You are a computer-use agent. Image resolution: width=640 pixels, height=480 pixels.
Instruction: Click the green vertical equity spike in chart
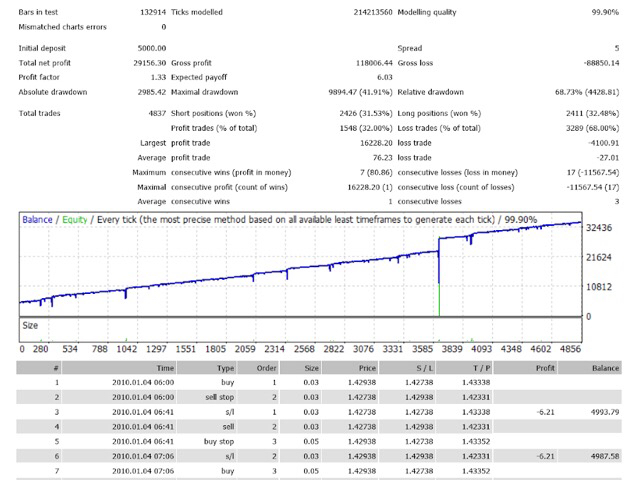point(438,299)
